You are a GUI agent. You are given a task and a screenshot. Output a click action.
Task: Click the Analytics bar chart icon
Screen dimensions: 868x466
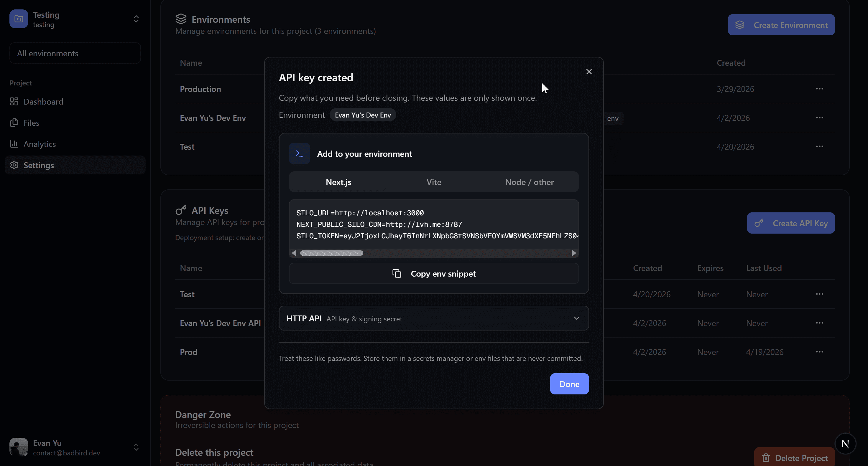point(14,144)
